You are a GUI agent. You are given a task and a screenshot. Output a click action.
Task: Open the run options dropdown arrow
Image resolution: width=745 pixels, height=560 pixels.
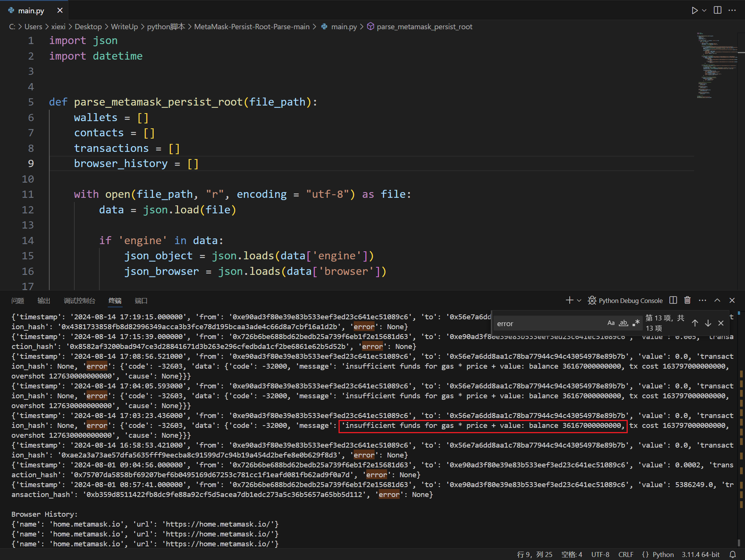704,10
